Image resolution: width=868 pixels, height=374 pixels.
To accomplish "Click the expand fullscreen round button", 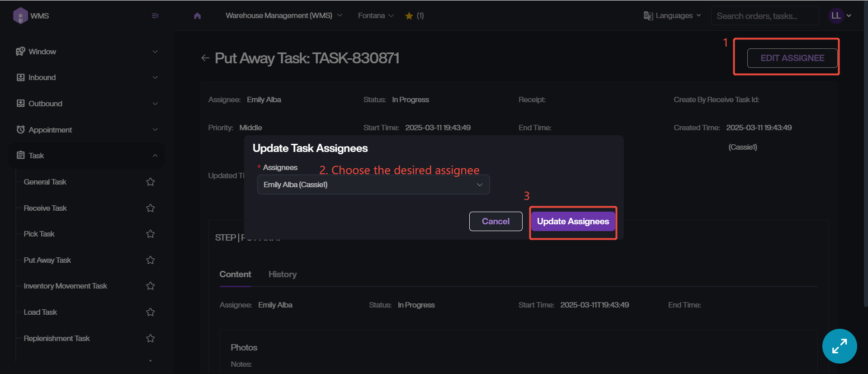I will tap(839, 346).
